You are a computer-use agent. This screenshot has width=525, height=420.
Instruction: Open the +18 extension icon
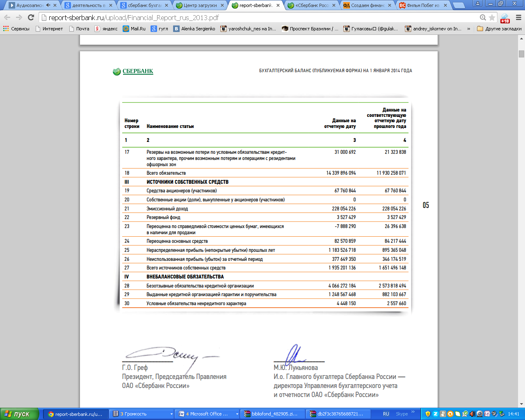click(505, 18)
